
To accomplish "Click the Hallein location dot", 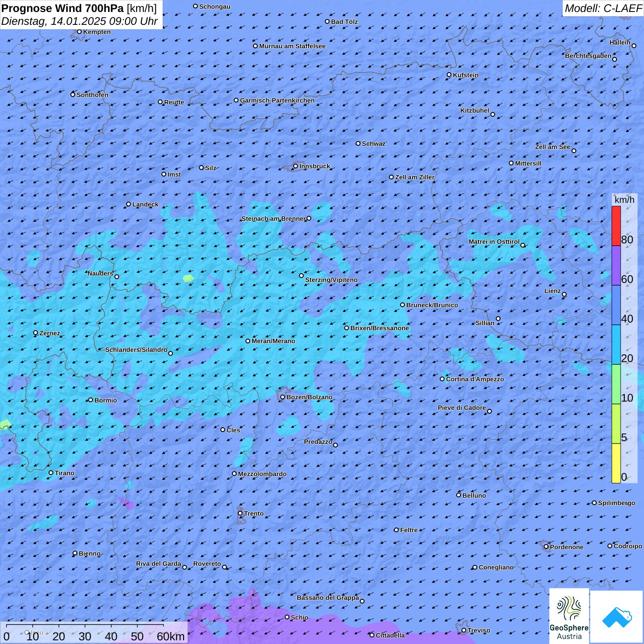I will point(634,46).
